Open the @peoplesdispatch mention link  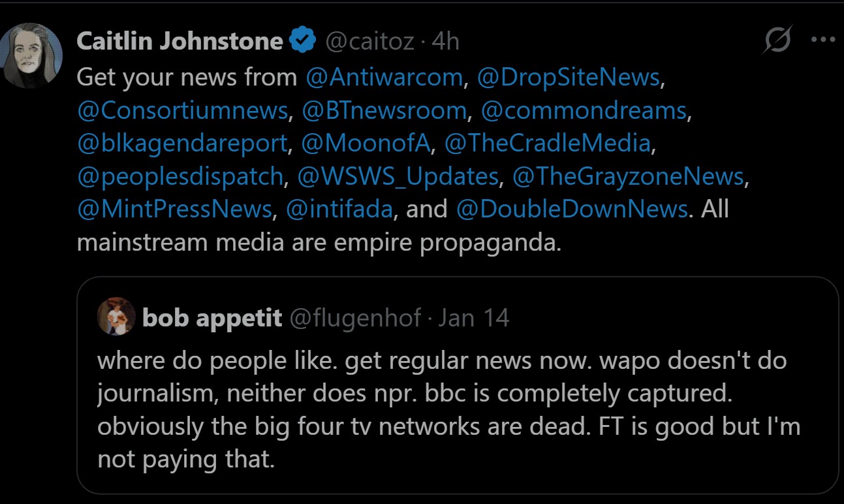tap(180, 176)
